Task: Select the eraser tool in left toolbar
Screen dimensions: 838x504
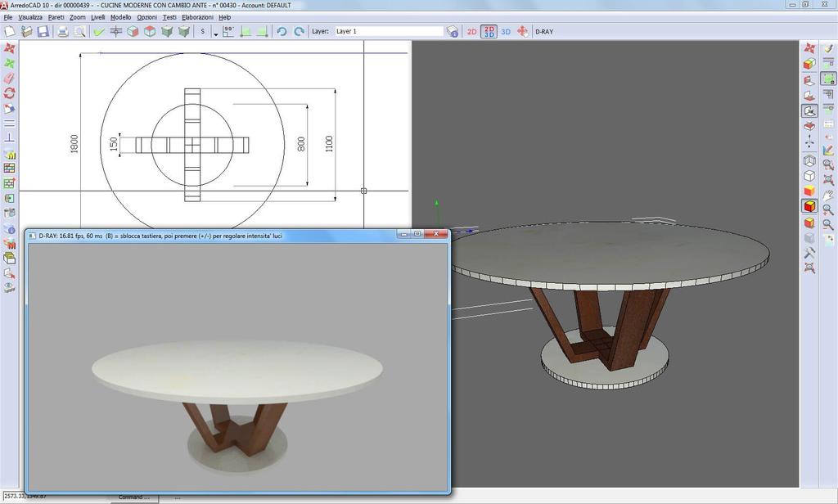Action: tap(9, 78)
